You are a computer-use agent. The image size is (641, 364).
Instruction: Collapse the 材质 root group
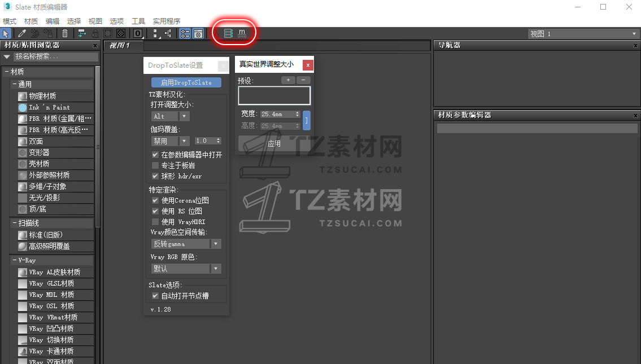pyautogui.click(x=7, y=72)
